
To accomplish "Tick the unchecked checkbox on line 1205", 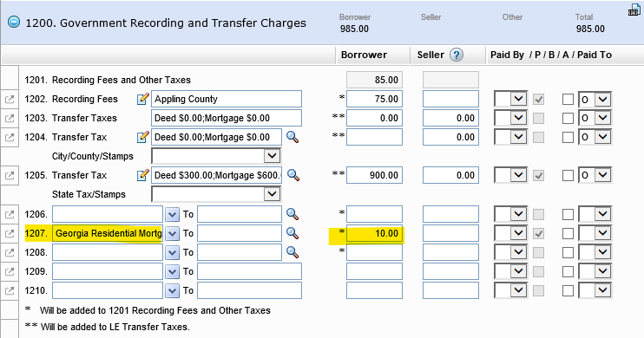I will point(568,176).
